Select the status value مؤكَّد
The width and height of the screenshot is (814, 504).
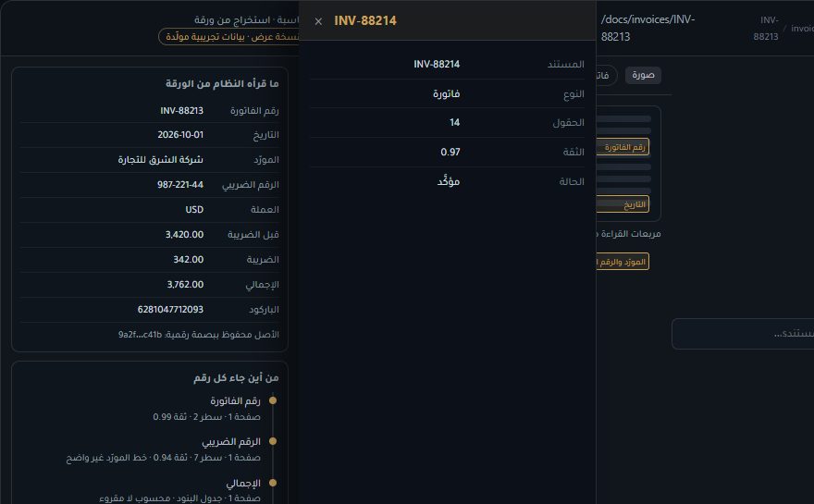(x=449, y=181)
